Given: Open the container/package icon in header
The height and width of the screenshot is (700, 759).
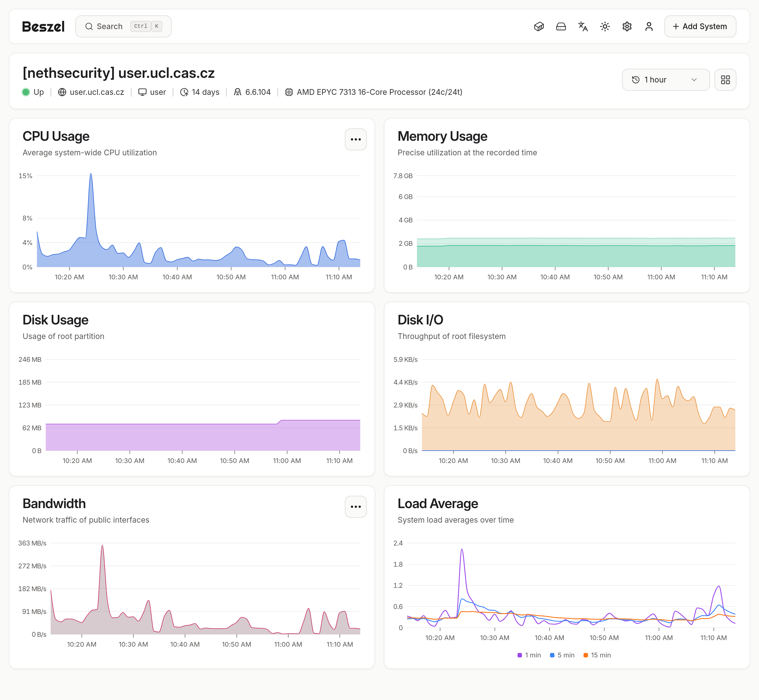Looking at the screenshot, I should pos(539,26).
